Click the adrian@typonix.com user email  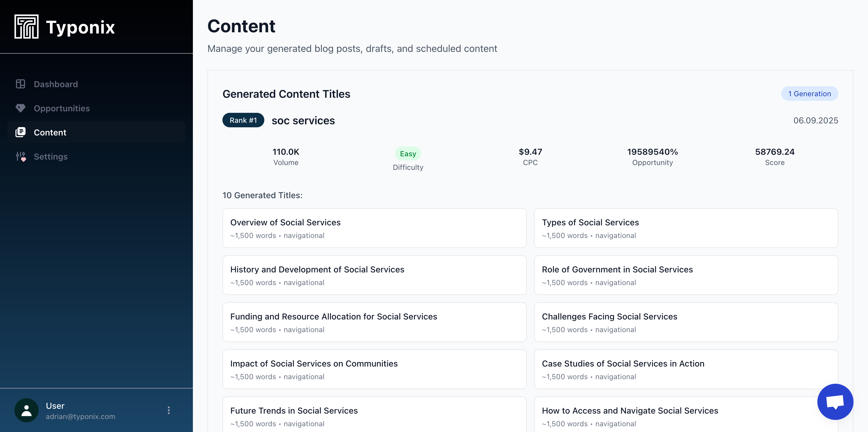[80, 417]
